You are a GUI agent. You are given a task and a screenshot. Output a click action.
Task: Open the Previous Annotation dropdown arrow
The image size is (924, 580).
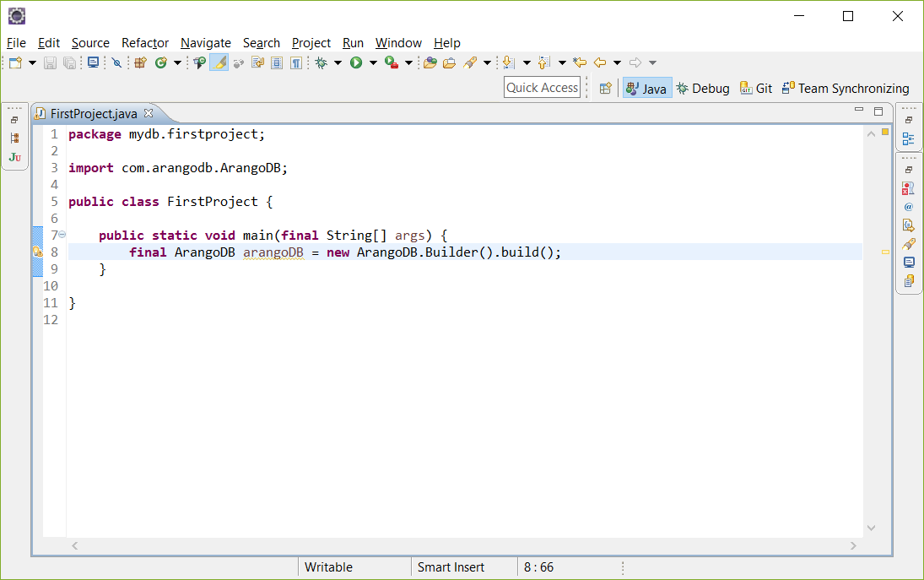tap(562, 62)
